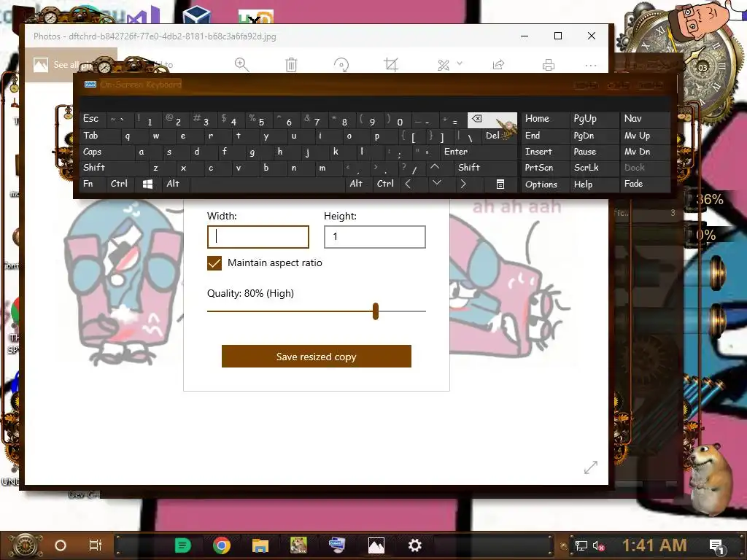
Task: Click the Windows logo key on keyboard
Action: (x=147, y=184)
